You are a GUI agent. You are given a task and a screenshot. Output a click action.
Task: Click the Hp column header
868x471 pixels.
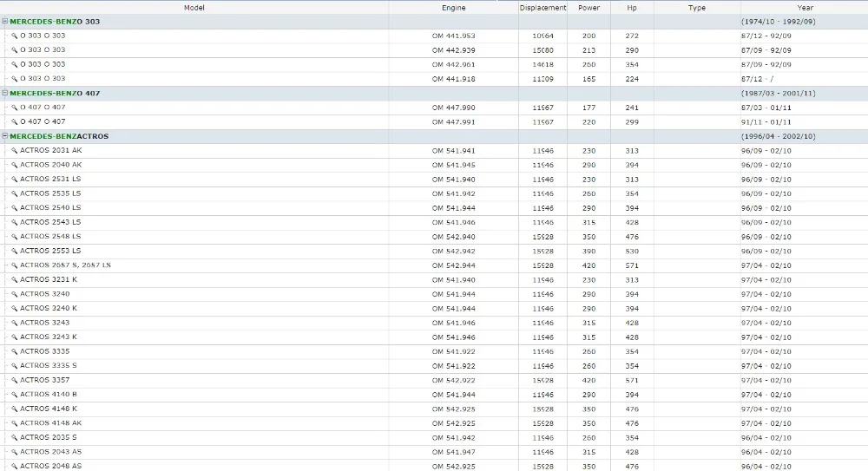(632, 8)
